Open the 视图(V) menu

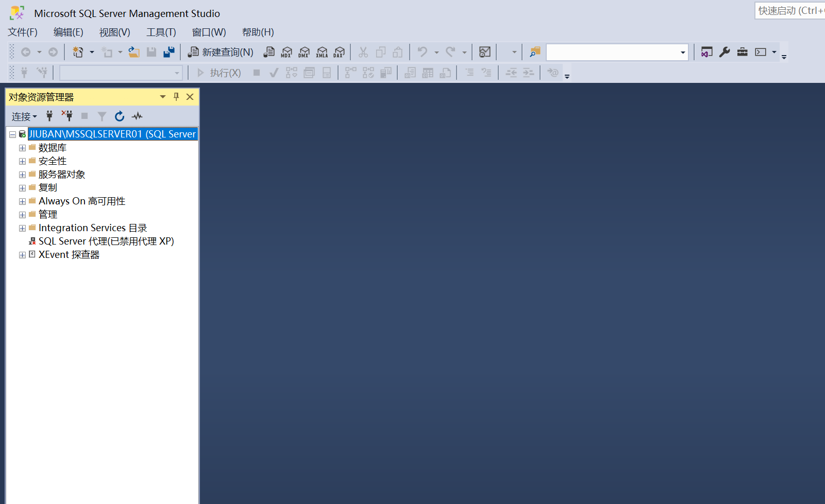(115, 32)
